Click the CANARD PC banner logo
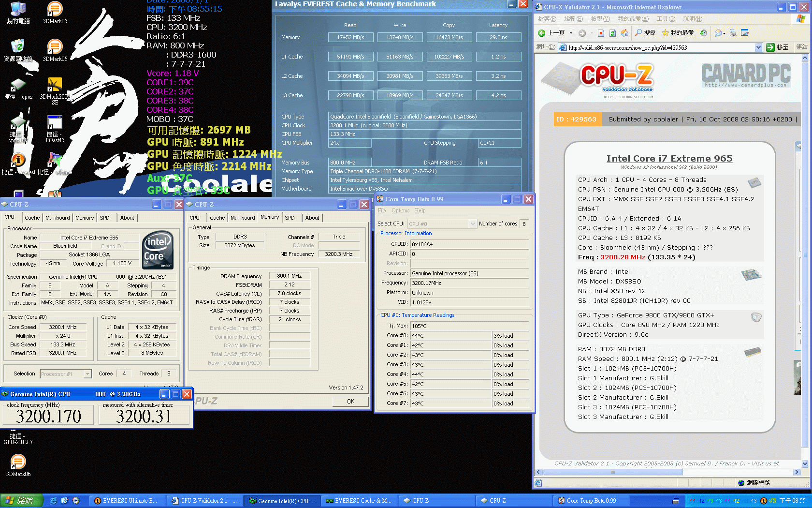Image resolution: width=812 pixels, height=508 pixels. (x=746, y=75)
